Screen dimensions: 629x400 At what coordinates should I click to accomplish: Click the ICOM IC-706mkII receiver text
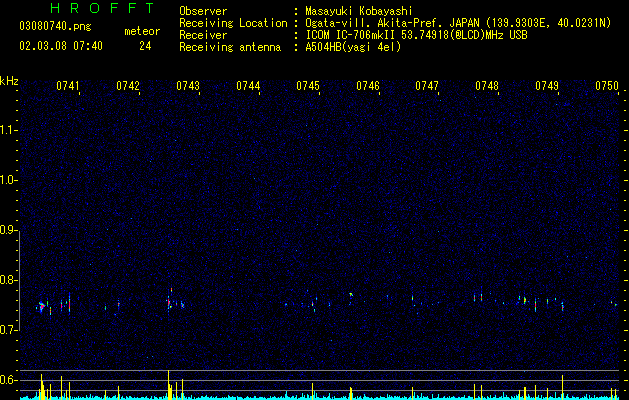[x=416, y=35]
